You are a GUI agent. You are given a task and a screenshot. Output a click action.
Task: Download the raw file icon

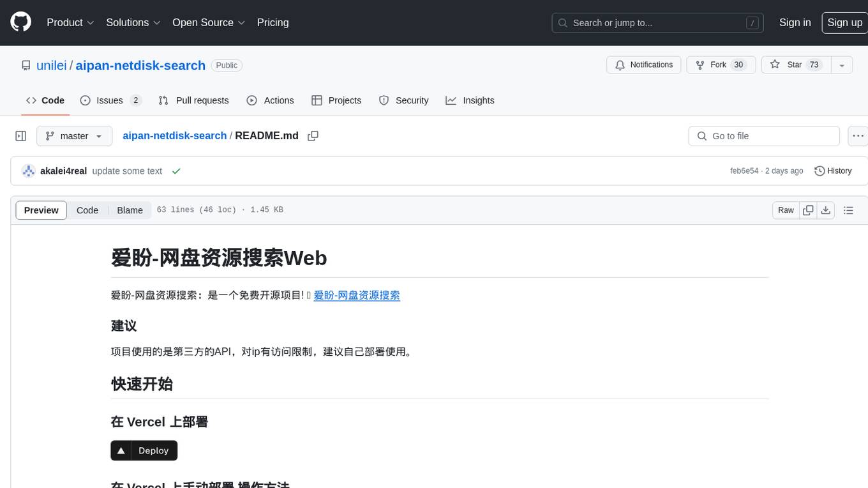point(825,210)
